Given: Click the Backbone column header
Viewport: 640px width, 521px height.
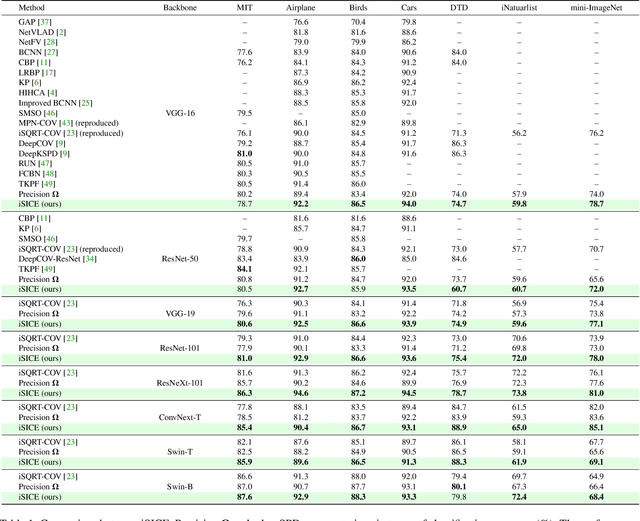Looking at the screenshot, I should click(x=180, y=6).
